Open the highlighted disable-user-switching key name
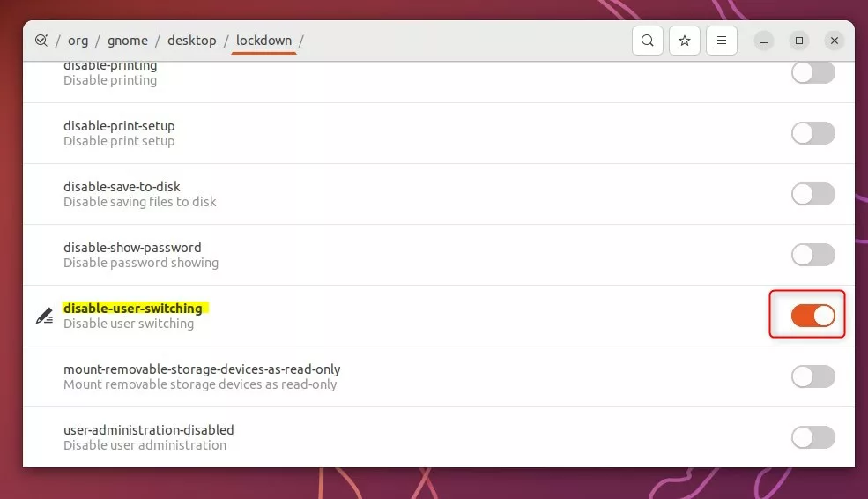 pyautogui.click(x=133, y=309)
